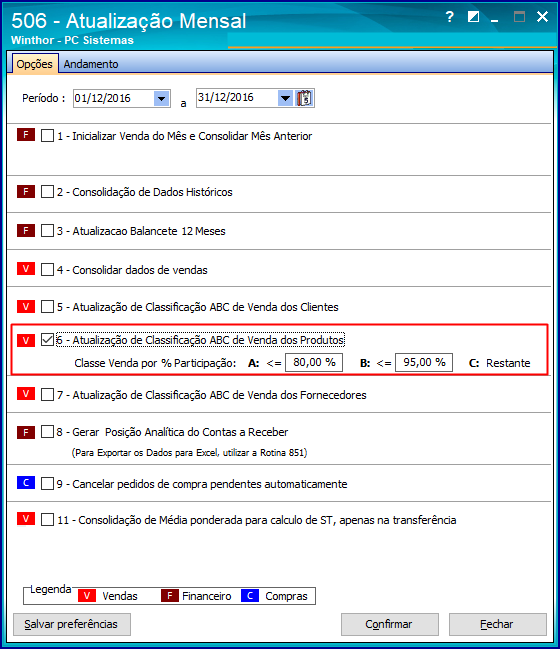Open the calendar icon beside end date
Screen dimensions: 560x649
click(x=305, y=99)
